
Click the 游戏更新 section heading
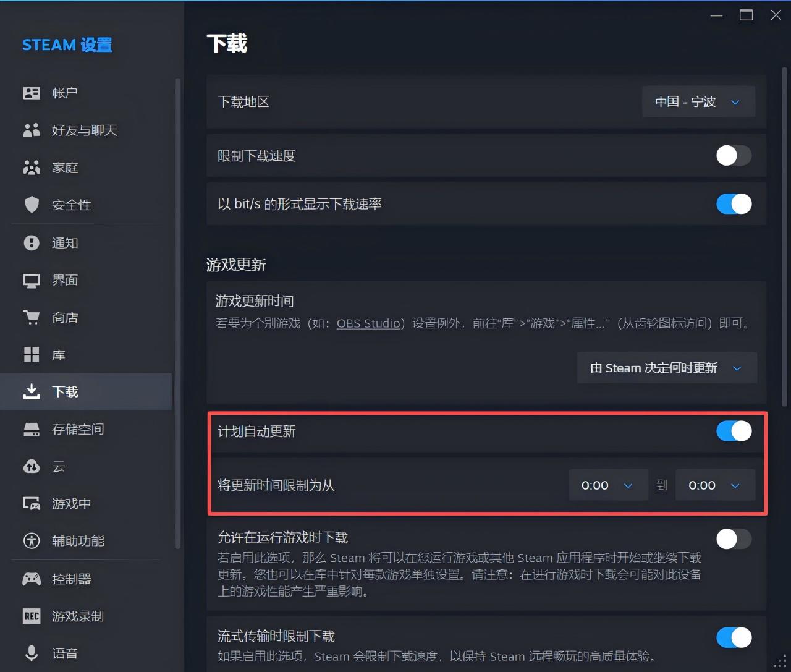click(236, 265)
